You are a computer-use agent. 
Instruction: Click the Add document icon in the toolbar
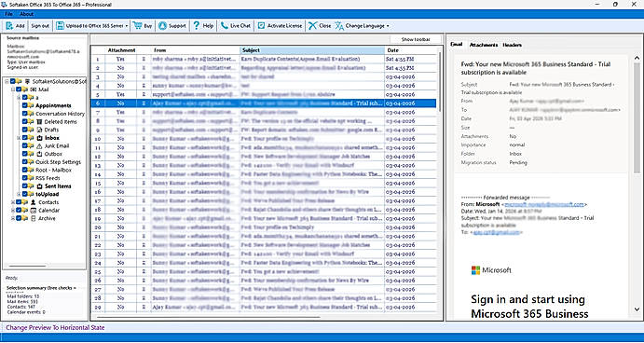pos(9,25)
